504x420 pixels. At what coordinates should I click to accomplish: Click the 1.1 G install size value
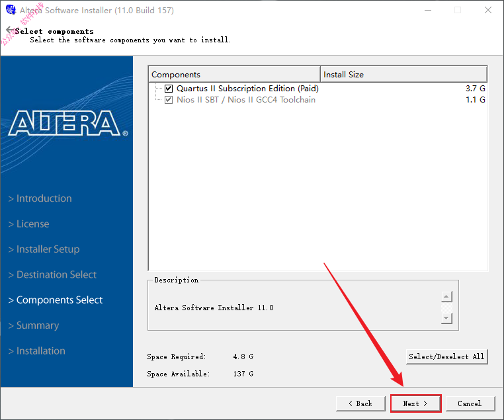[x=476, y=100]
